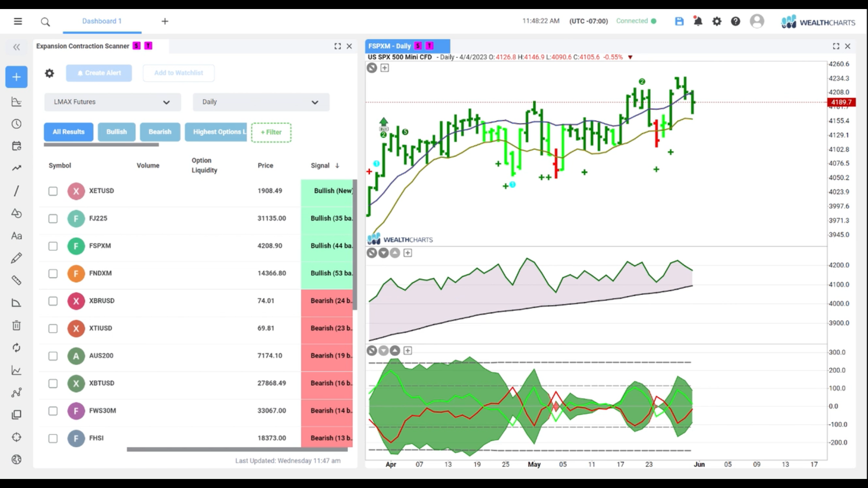Add indicator to the middle pane
This screenshot has width=868, height=488.
(x=408, y=253)
